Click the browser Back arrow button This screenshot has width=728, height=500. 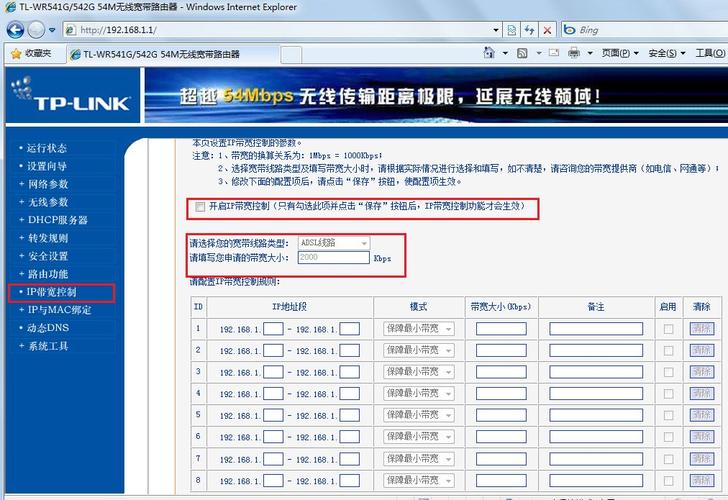pyautogui.click(x=15, y=30)
